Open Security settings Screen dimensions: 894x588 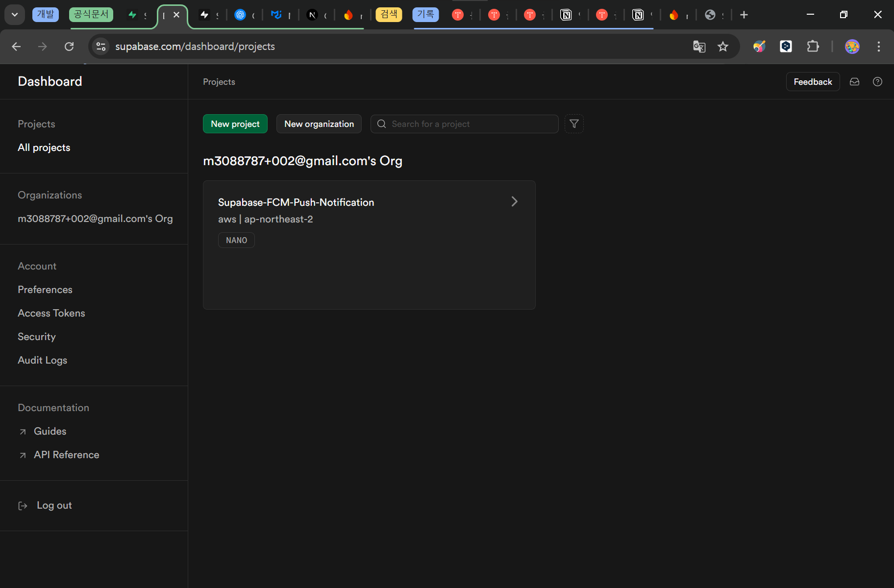point(37,337)
